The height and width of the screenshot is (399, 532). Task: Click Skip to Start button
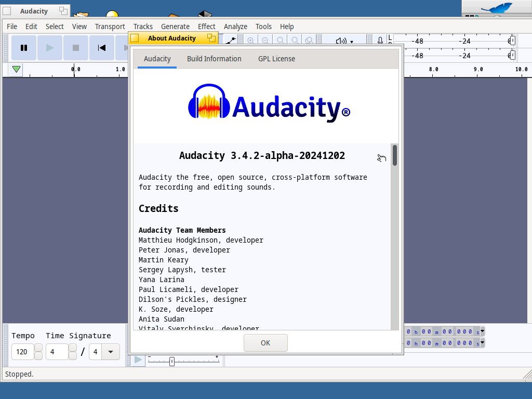[x=102, y=48]
